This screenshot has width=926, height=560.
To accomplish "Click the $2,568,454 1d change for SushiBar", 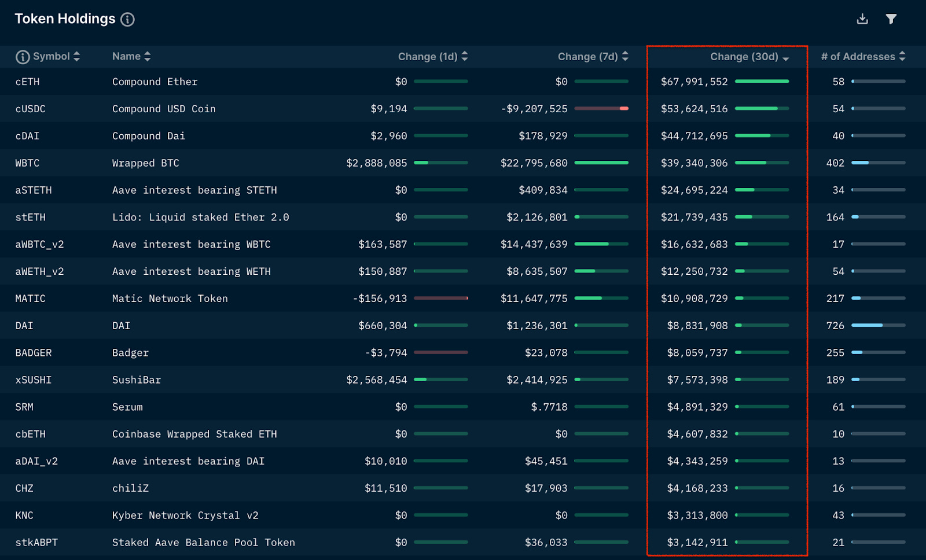I will 377,380.
